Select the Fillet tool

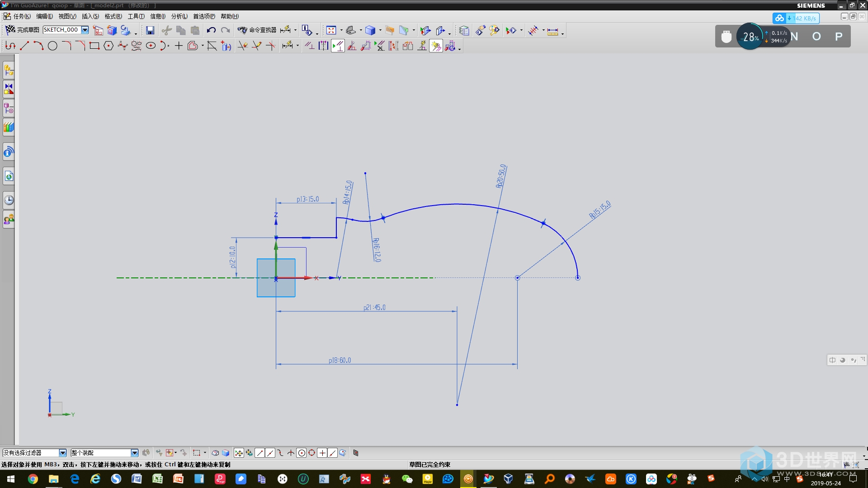click(66, 46)
